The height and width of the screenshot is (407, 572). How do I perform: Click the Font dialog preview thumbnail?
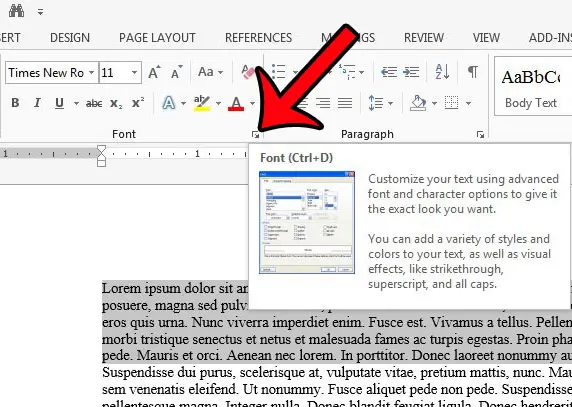(306, 222)
